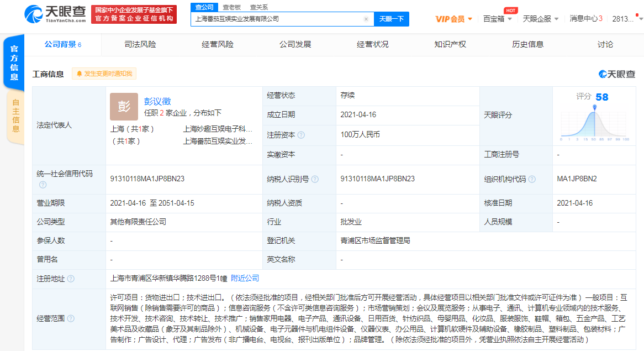Click the 核准日期 value 2021-04-16
Screen dimensions: 644x351
pyautogui.click(x=574, y=203)
